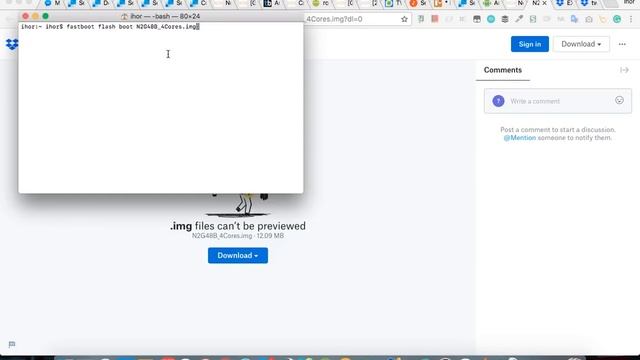Click the blue Download button below preview
Viewport: 640px width, 360px height.
tap(238, 256)
